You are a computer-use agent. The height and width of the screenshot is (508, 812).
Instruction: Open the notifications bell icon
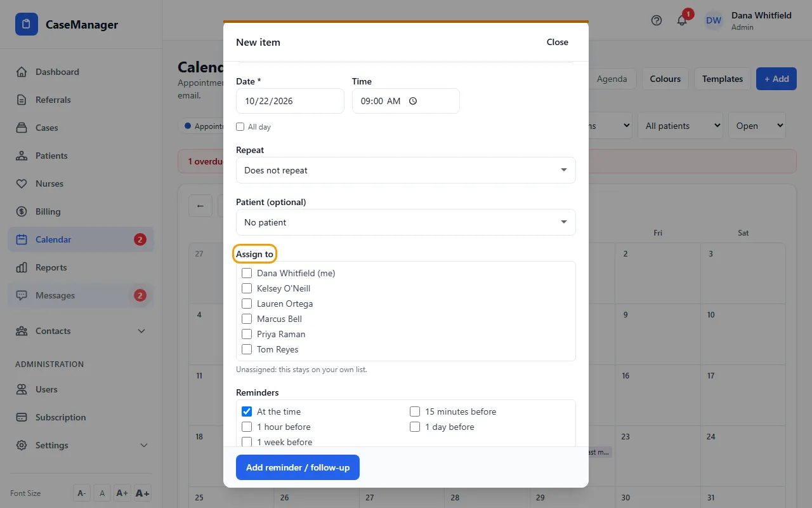click(682, 20)
